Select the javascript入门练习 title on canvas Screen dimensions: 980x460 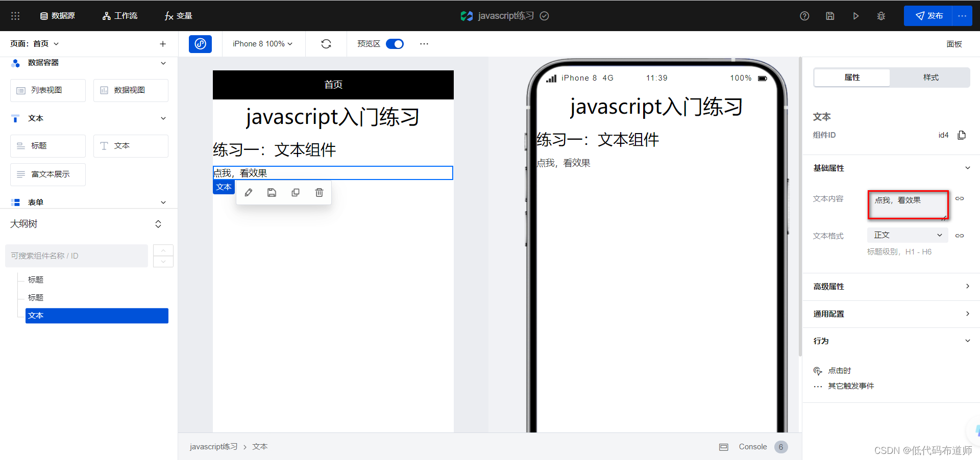333,117
